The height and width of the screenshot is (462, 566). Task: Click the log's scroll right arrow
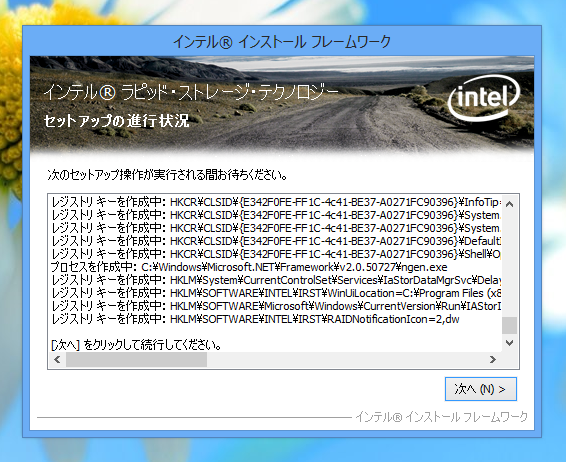point(493,359)
